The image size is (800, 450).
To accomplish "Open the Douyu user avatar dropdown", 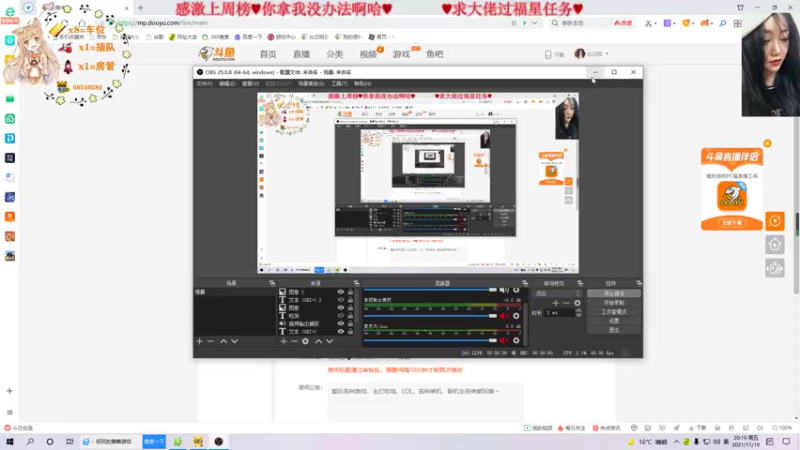I will click(x=592, y=54).
